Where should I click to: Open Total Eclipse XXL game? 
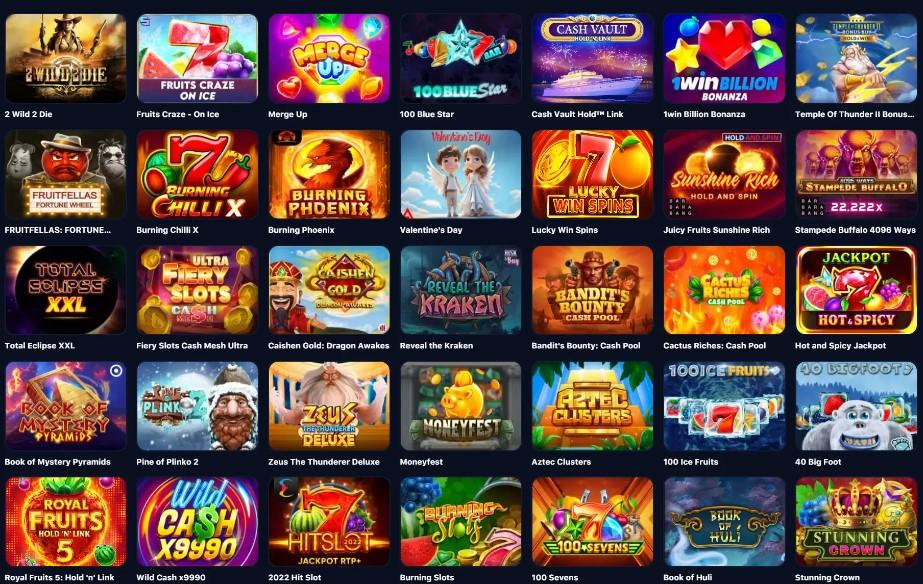[x=65, y=290]
